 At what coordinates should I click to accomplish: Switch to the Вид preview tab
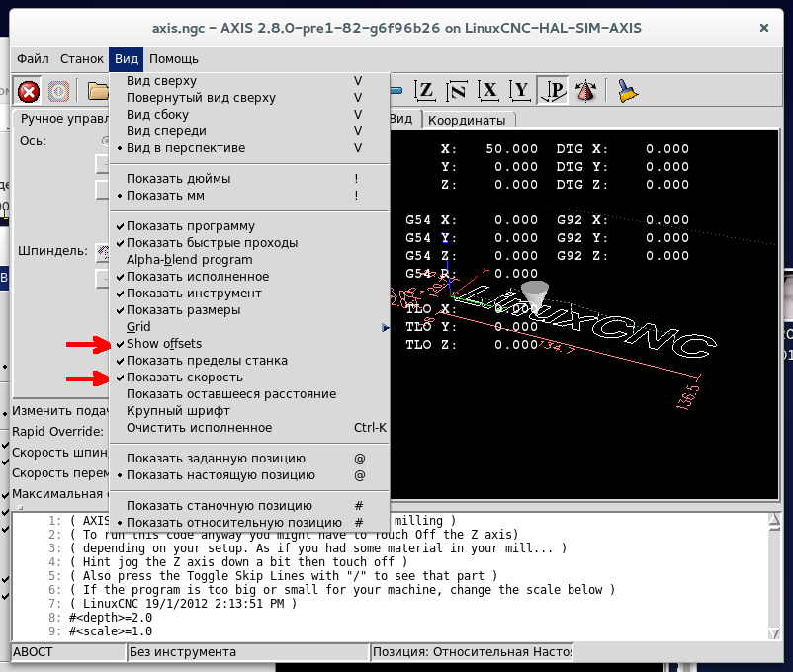[x=404, y=119]
